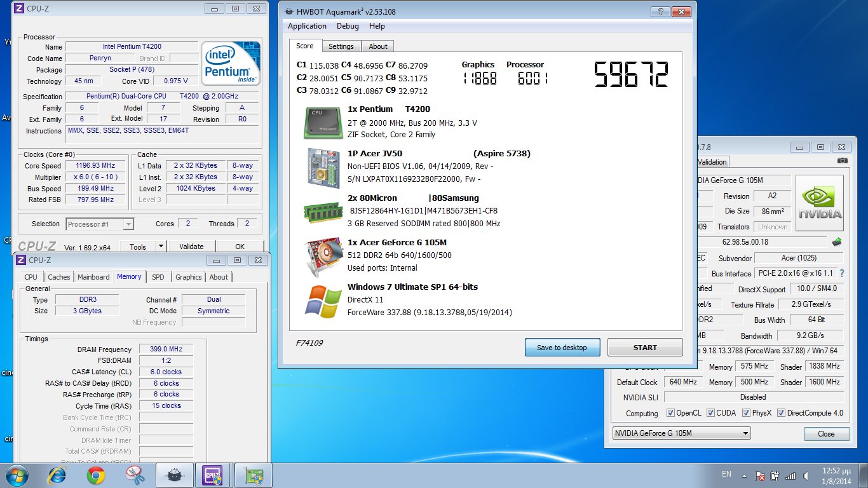Switch to the Graphics tab in CPU-Z
The height and width of the screenshot is (488, 868).
point(189,277)
